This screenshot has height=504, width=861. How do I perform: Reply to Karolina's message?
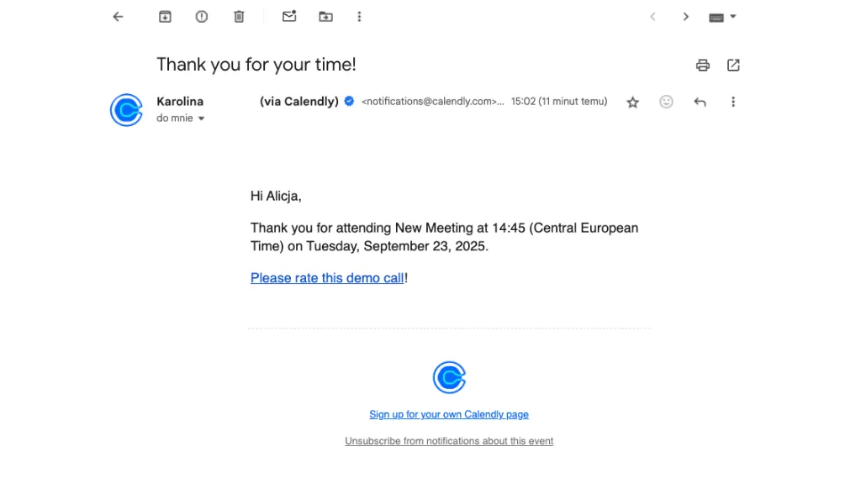(700, 102)
